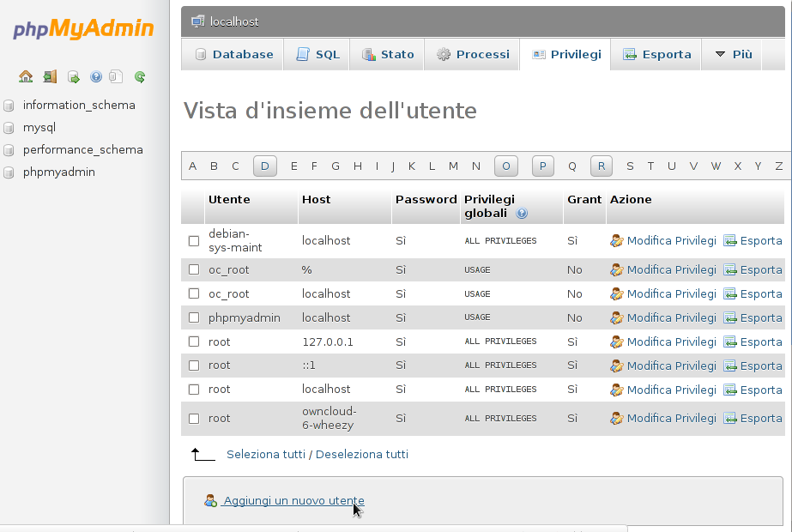The image size is (792, 532).
Task: Check the debian-sys-maint user checkbox
Action: [194, 241]
